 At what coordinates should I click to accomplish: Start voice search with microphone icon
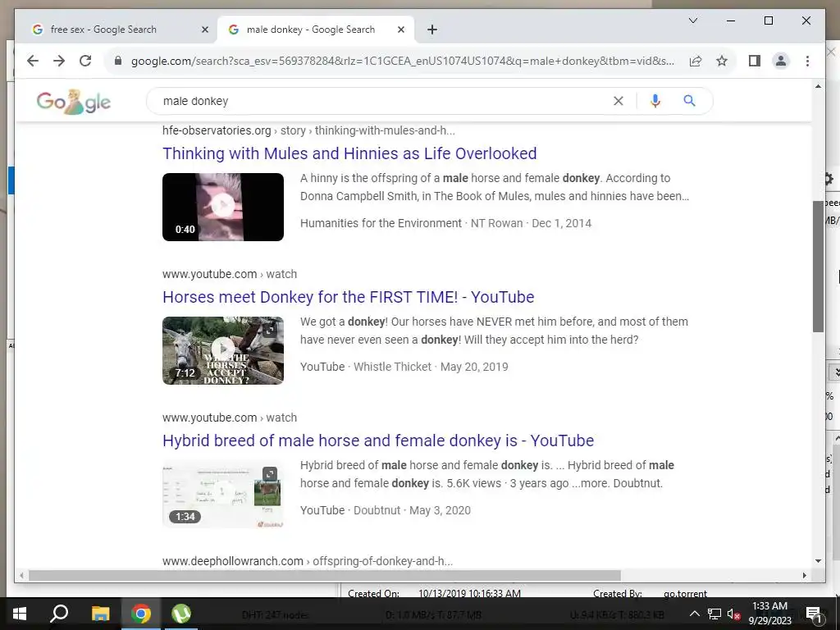click(655, 101)
